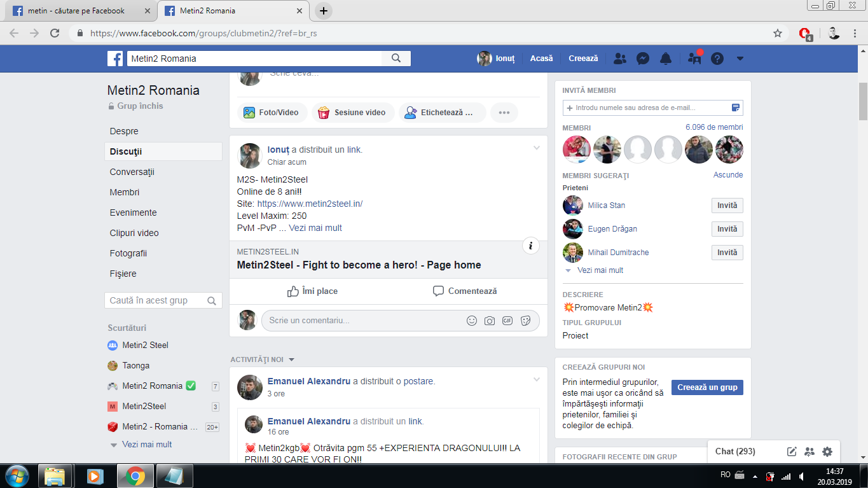Open media player taskbar icon
Screen dimensions: 868x488
(x=95, y=476)
